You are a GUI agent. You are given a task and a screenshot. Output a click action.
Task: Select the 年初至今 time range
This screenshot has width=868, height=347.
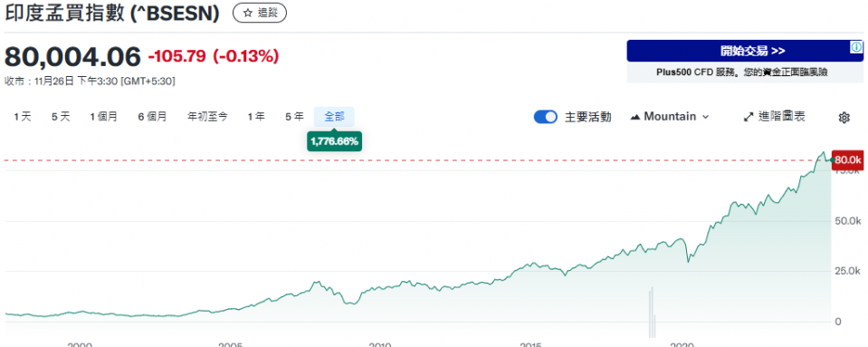pos(207,117)
